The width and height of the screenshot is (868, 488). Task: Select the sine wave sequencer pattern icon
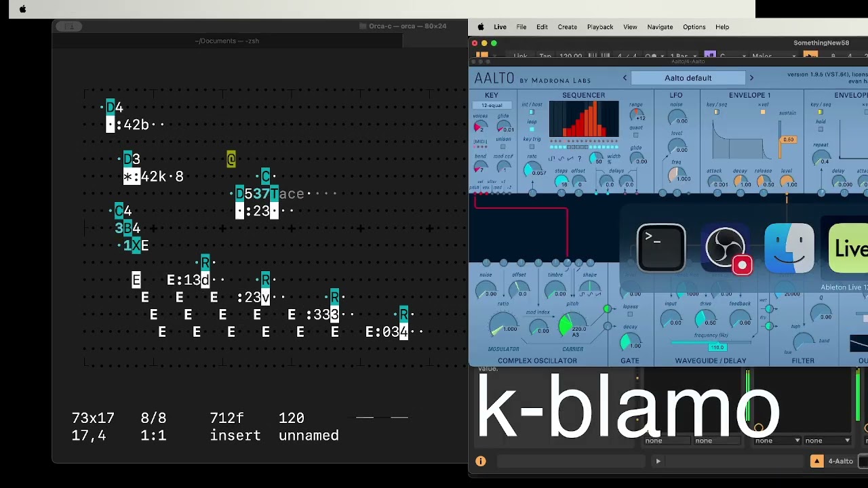[561, 159]
